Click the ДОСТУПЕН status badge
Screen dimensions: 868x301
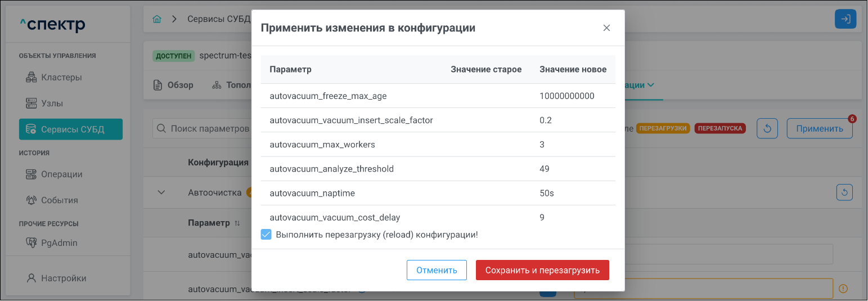tap(174, 56)
